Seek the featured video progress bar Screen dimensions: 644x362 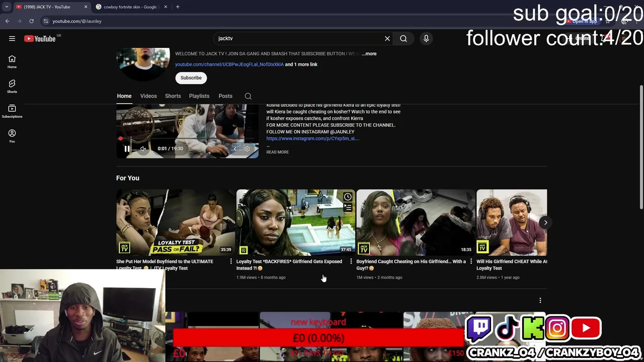(x=187, y=139)
